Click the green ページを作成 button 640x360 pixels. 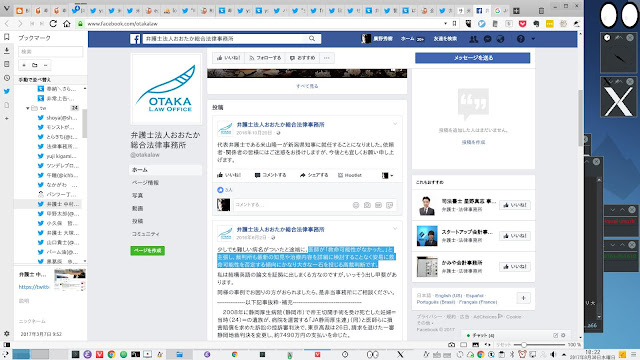147,250
